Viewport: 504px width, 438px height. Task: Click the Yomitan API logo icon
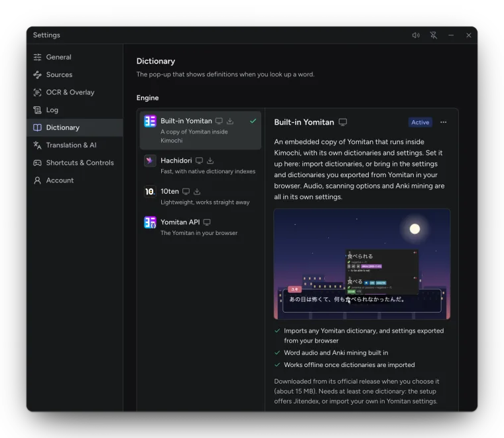(150, 222)
